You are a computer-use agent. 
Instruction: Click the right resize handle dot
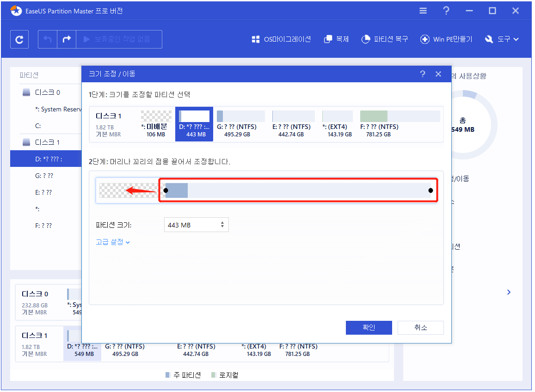pyautogui.click(x=430, y=190)
